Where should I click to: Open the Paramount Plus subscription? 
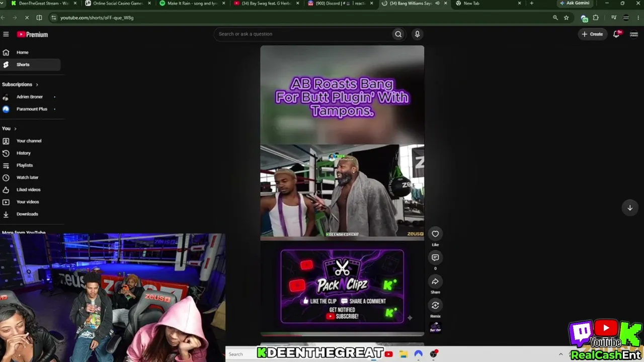pyautogui.click(x=30, y=109)
